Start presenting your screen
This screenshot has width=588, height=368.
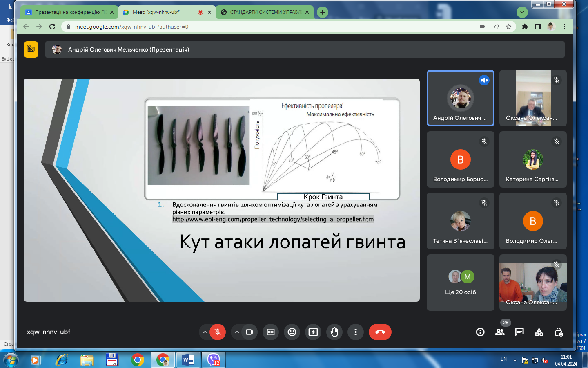coord(313,332)
